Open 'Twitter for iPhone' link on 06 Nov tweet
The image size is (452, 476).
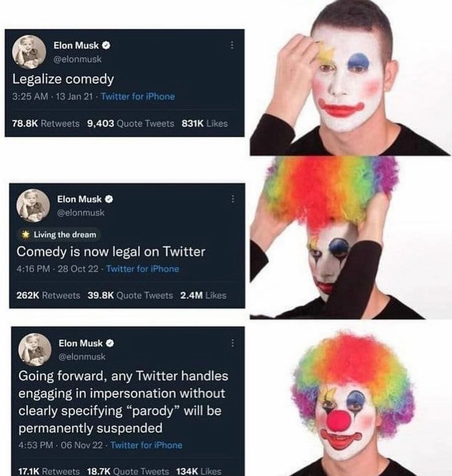(x=146, y=445)
